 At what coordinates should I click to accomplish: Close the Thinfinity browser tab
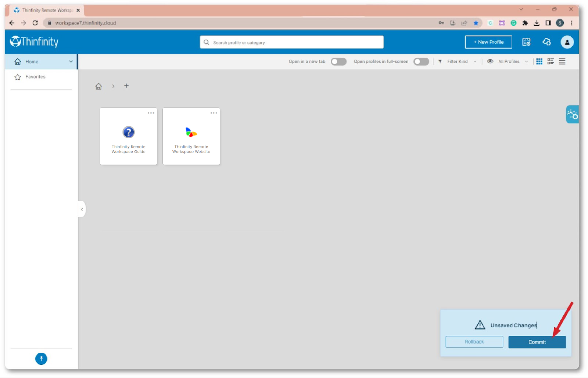pos(78,10)
